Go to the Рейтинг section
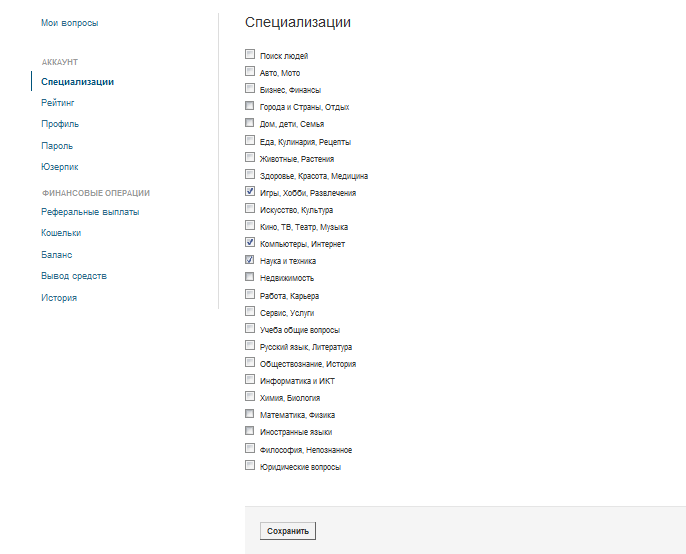Viewport: 686px width, 554px height. tap(58, 103)
